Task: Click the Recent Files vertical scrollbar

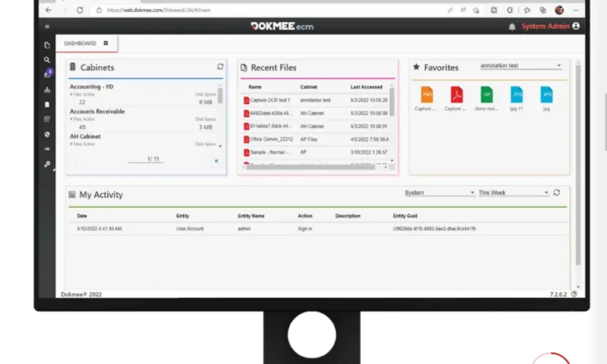Action: click(x=392, y=102)
